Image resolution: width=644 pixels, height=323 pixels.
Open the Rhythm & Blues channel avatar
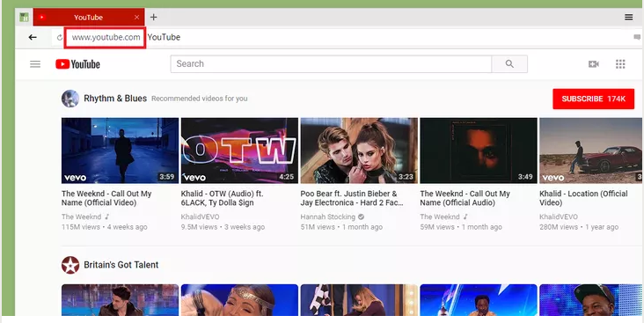pos(70,99)
